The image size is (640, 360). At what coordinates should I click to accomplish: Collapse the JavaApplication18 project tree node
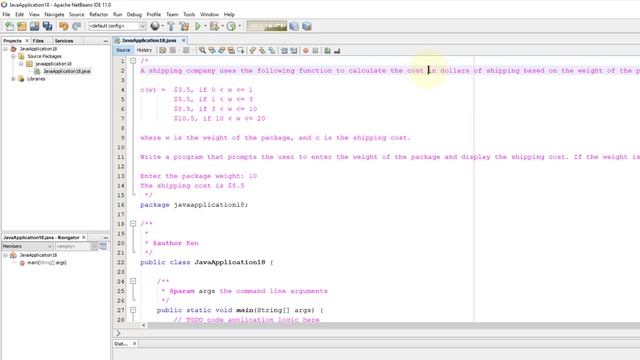pyautogui.click(x=5, y=49)
